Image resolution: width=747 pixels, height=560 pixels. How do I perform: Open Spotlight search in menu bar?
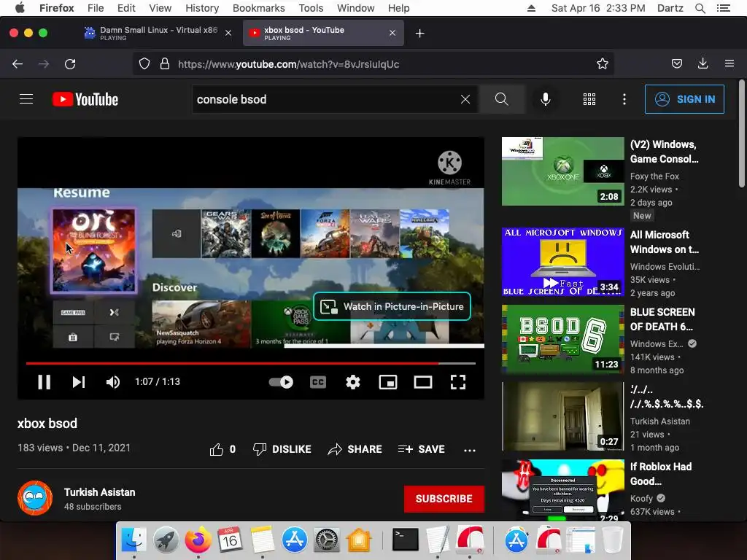tap(700, 8)
